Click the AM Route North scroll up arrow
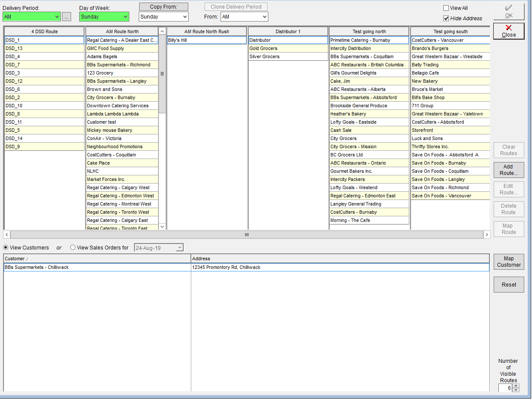This screenshot has height=399, width=532. click(162, 31)
